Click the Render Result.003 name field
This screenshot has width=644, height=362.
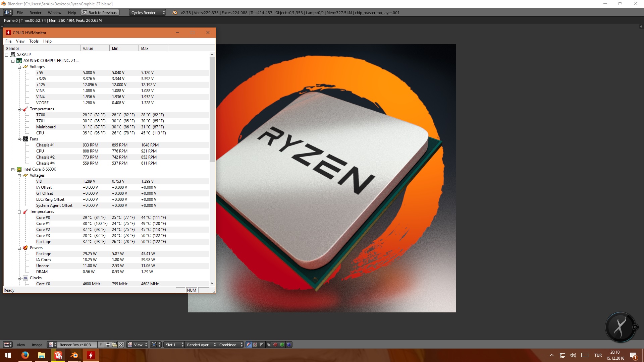pos(77,345)
